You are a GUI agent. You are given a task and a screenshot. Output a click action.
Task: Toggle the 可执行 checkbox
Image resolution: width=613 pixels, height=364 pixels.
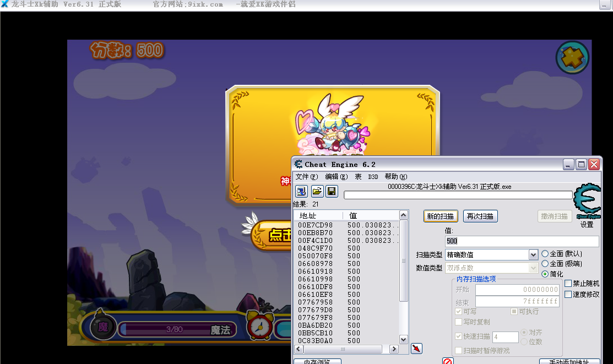click(x=514, y=312)
